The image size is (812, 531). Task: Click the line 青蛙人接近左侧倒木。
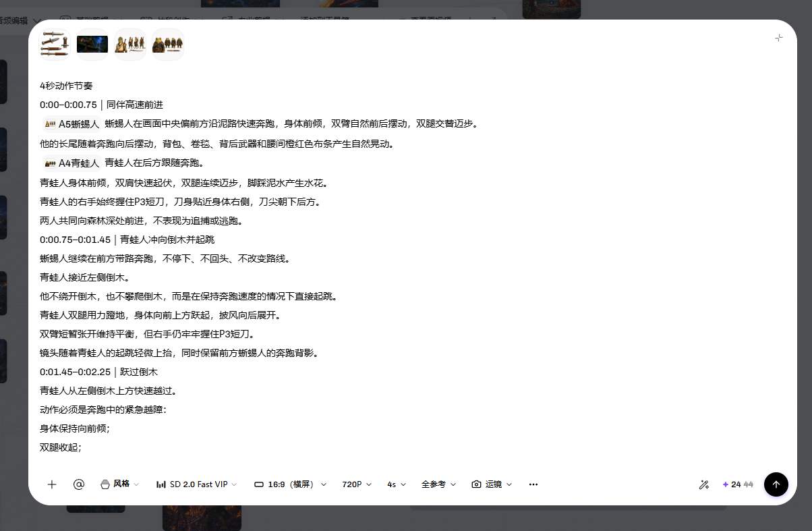[84, 277]
